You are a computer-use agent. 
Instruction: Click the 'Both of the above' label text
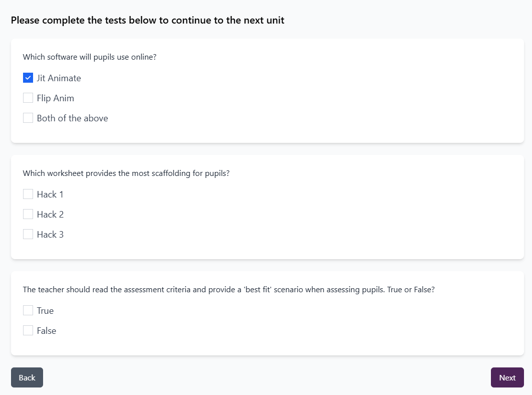tap(72, 118)
